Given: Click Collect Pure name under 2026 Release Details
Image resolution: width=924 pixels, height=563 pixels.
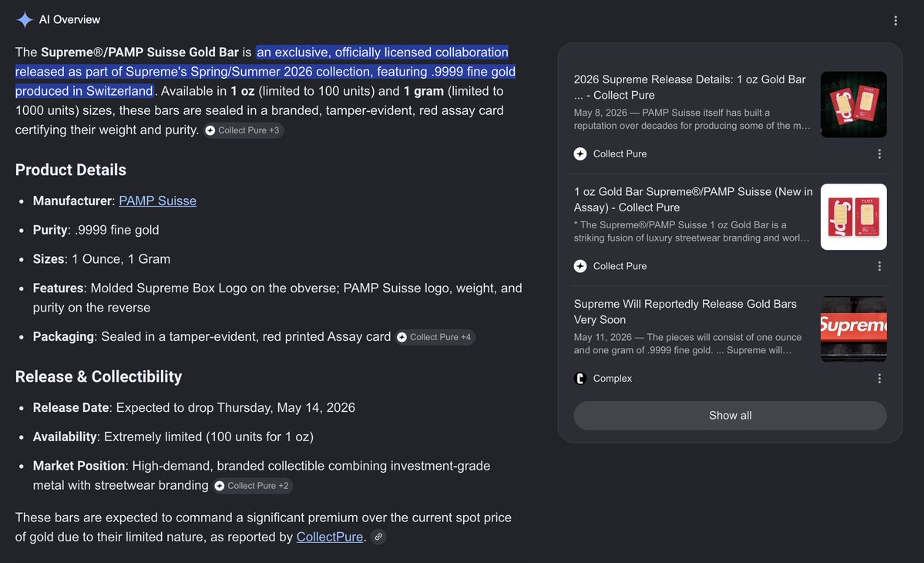Looking at the screenshot, I should click(620, 154).
